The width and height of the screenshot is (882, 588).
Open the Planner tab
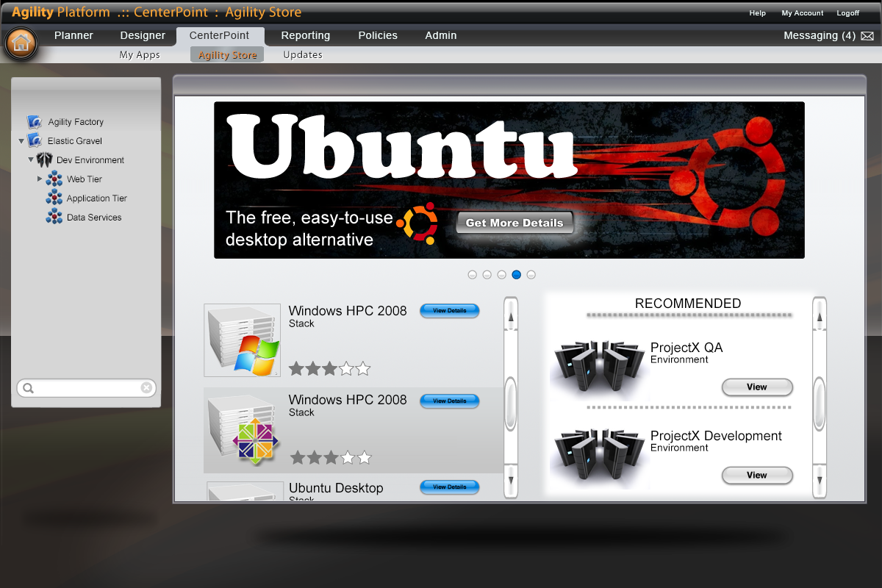(x=73, y=35)
